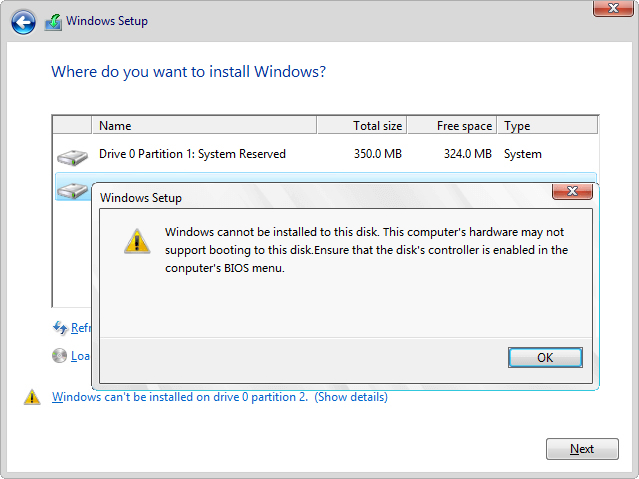This screenshot has width=639, height=479.
Task: Click the error message text about BIOS menu
Action: (366, 250)
